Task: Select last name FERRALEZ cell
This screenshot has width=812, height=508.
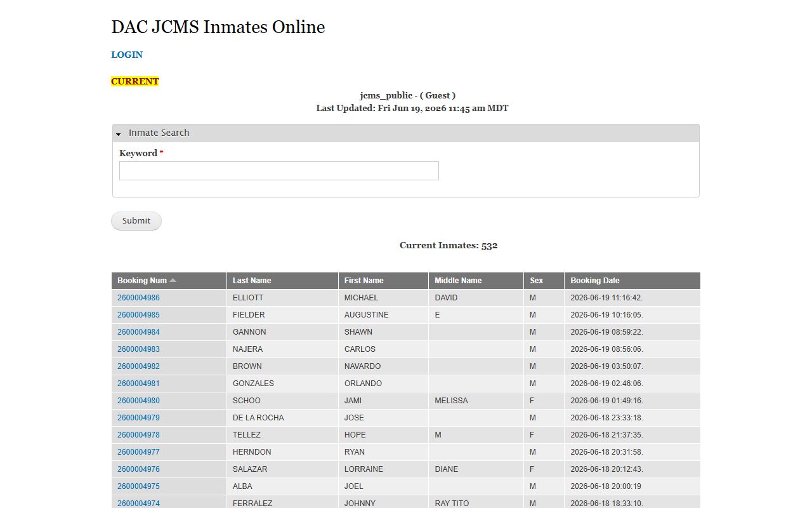Action: pos(282,502)
